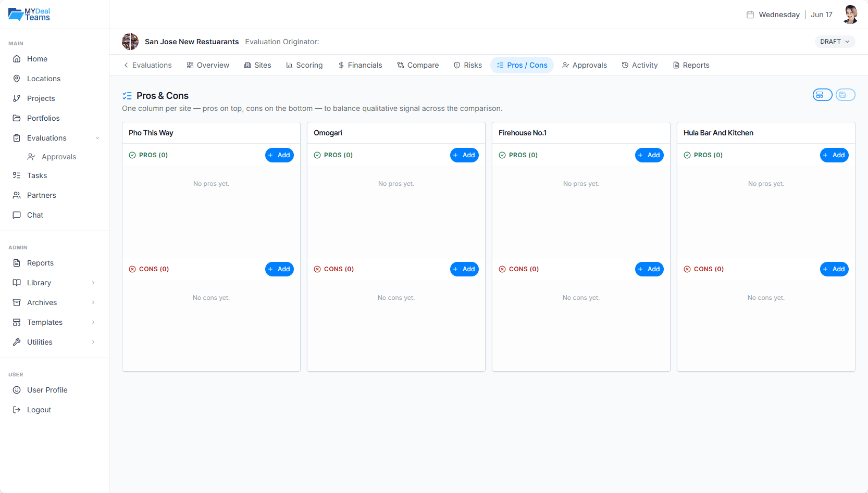Add a con for Firehouse No.1
868x493 pixels.
tap(649, 269)
